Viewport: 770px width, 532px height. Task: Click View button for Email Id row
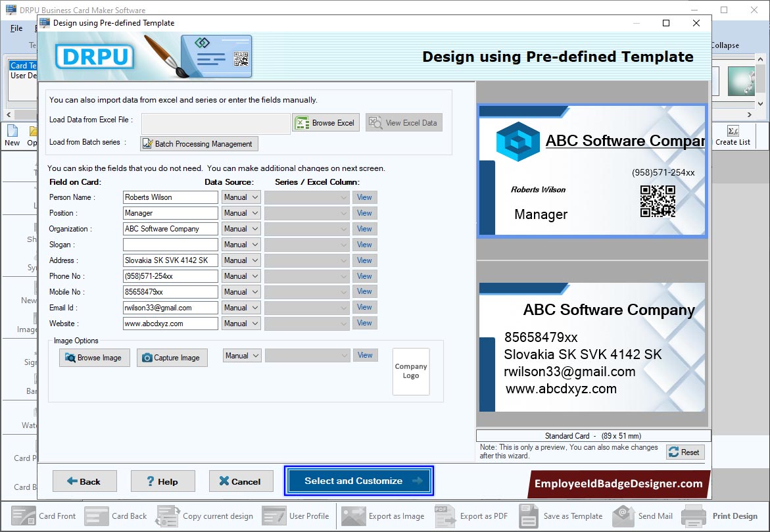(364, 307)
